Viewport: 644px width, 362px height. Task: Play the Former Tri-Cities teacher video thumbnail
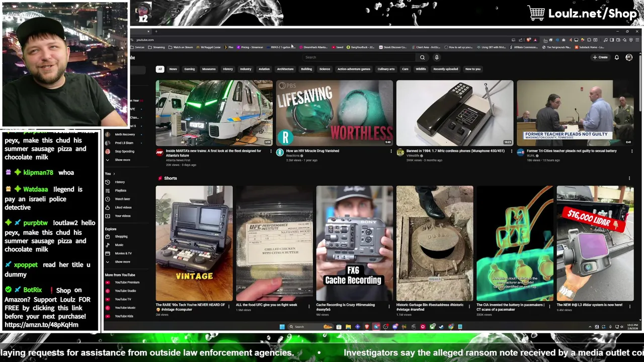(575, 113)
